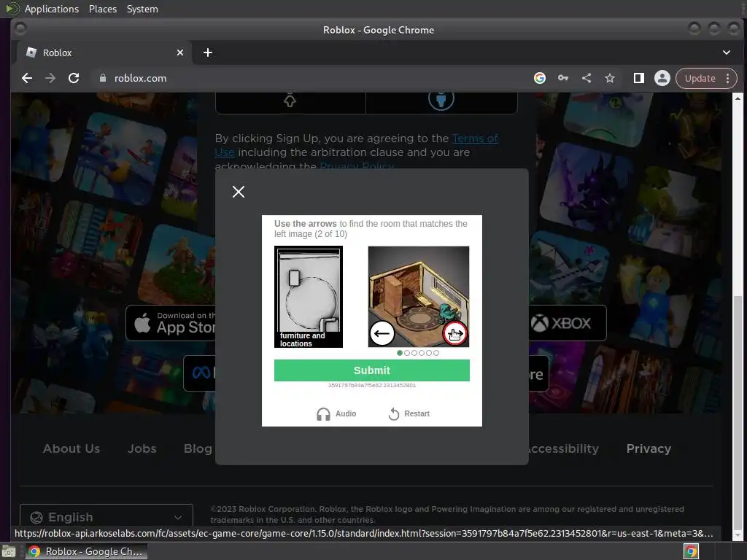The width and height of the screenshot is (747, 560).
Task: Select the fifth pagination dot
Action: pyautogui.click(x=429, y=353)
